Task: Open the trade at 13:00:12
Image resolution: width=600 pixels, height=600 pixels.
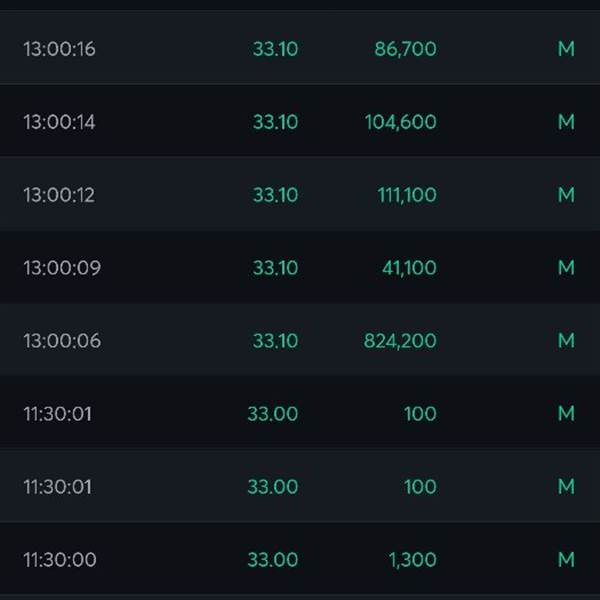Action: point(300,195)
